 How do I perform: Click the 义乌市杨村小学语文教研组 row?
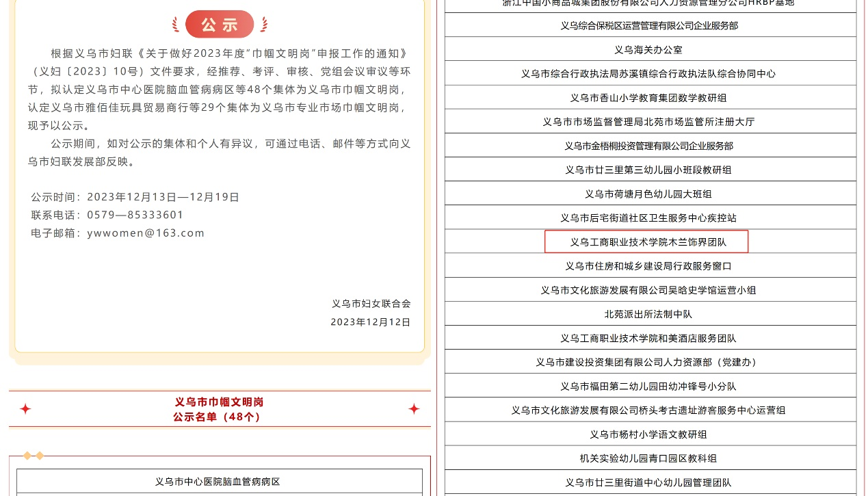648,434
